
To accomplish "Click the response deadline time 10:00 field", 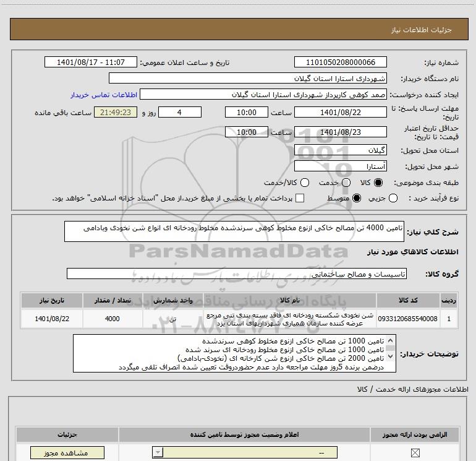I will [247, 112].
